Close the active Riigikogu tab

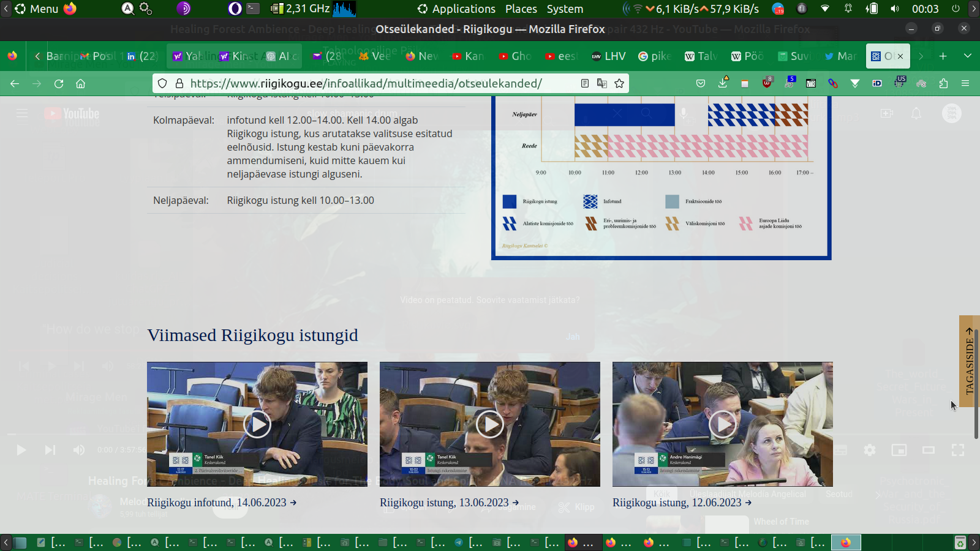pyautogui.click(x=900, y=56)
